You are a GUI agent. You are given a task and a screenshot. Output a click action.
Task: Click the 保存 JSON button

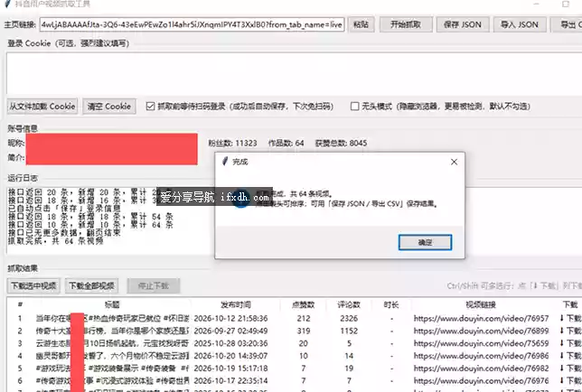click(x=463, y=25)
